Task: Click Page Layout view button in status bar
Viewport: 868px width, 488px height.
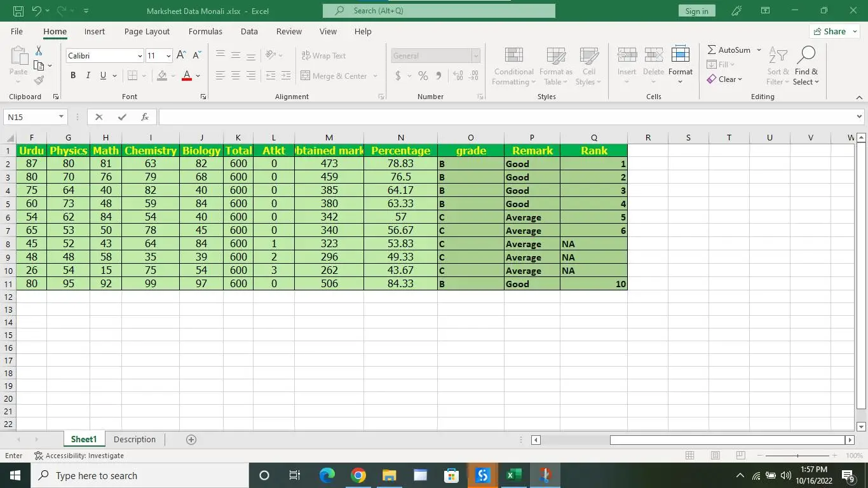Action: pos(715,456)
